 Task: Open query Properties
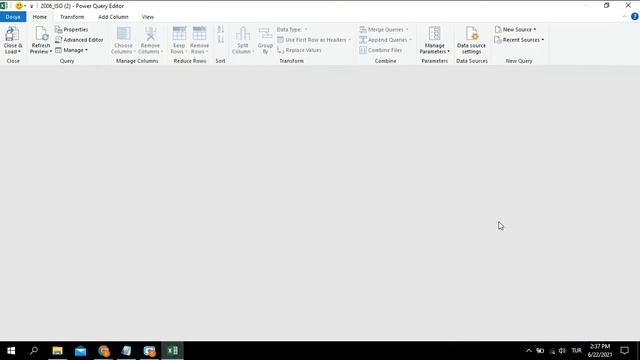coord(72,29)
